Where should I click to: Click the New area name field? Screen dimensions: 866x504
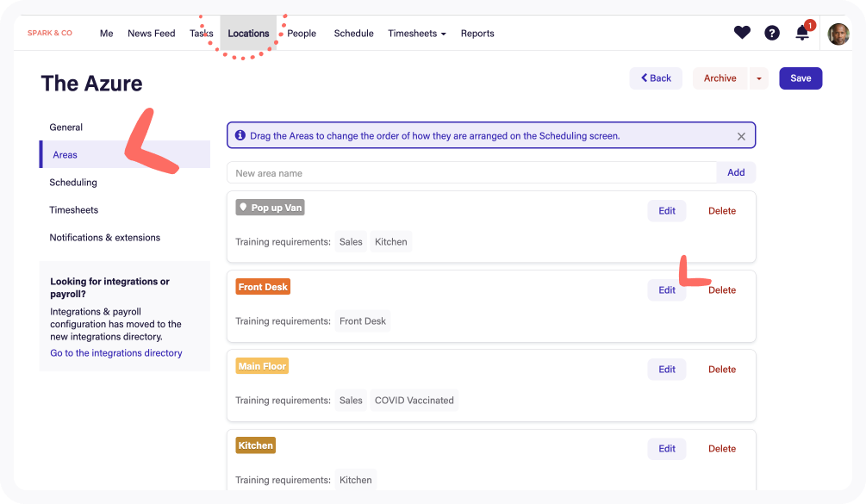click(x=470, y=172)
